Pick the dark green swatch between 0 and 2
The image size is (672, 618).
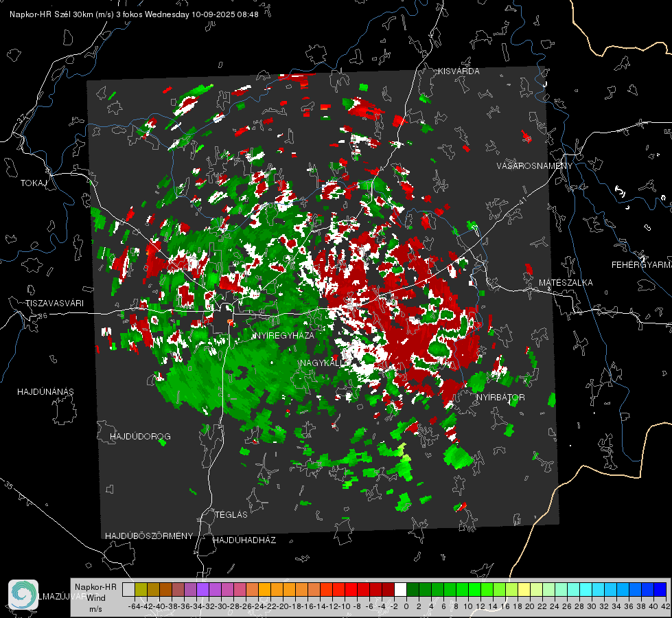413,589
